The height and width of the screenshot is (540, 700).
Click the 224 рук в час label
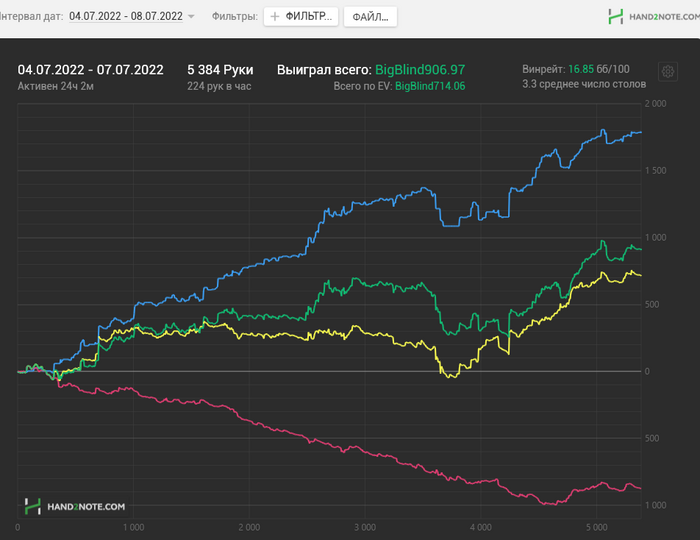click(219, 86)
